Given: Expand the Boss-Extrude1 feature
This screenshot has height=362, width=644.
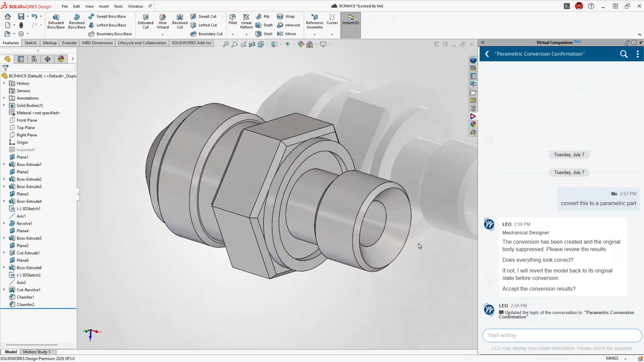Looking at the screenshot, I should point(4,164).
